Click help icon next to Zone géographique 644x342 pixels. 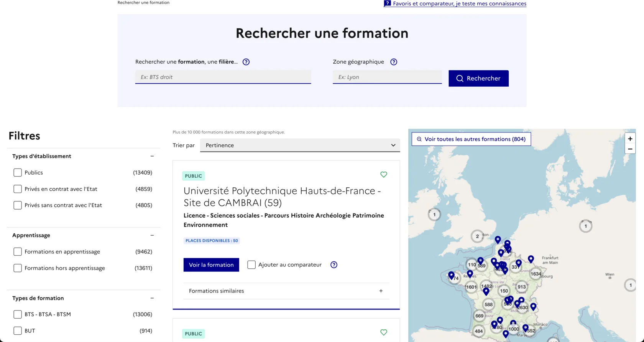[394, 62]
